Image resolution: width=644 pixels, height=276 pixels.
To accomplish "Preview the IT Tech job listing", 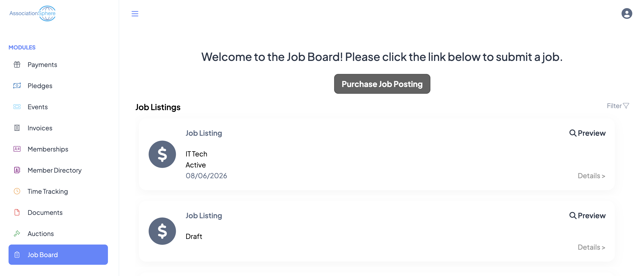I will [x=587, y=133].
